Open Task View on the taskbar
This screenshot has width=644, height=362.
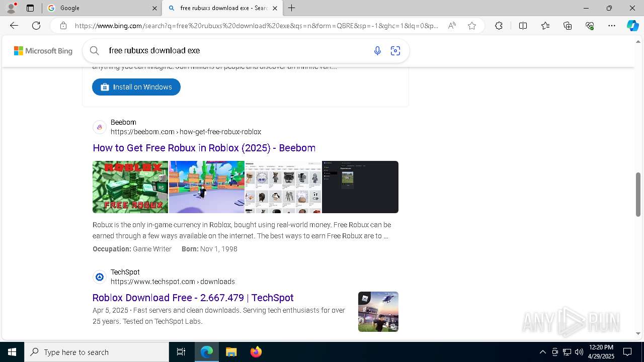(x=181, y=352)
